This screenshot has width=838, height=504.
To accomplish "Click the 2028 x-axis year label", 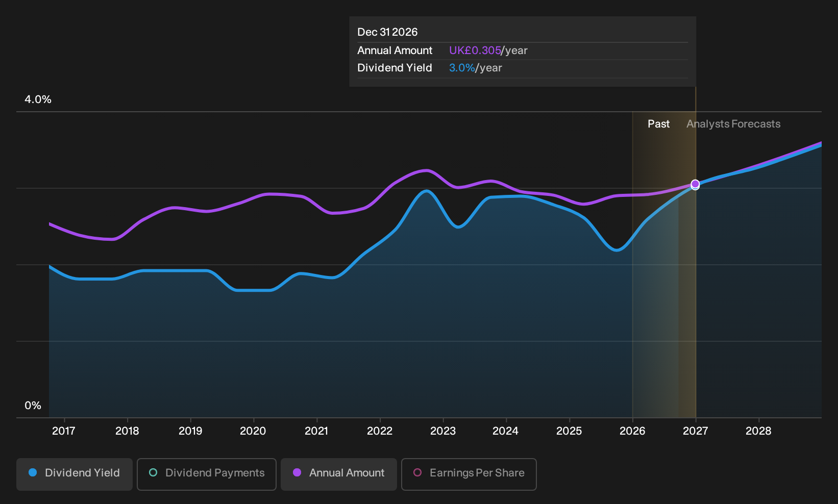I will pos(758,431).
